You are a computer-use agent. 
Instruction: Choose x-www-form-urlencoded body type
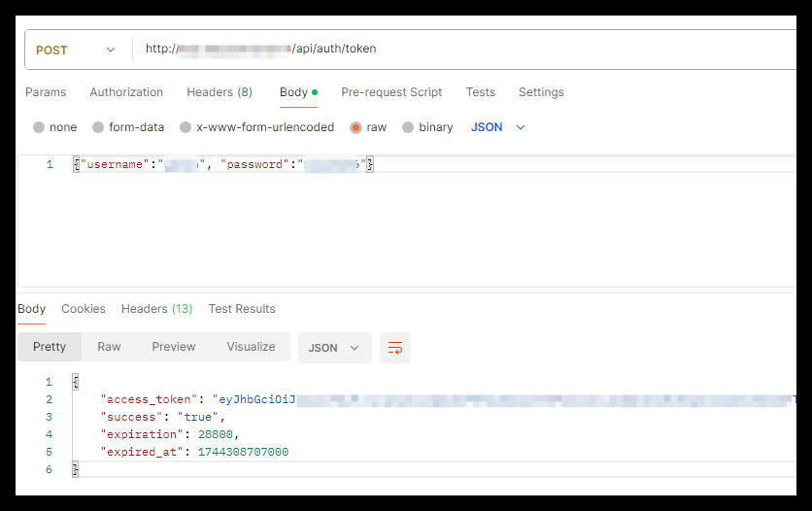186,127
